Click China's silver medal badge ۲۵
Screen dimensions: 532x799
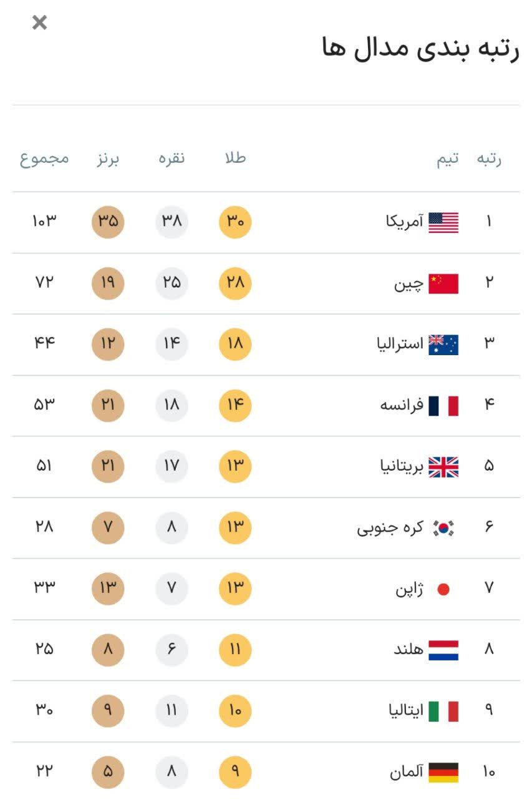point(172,283)
